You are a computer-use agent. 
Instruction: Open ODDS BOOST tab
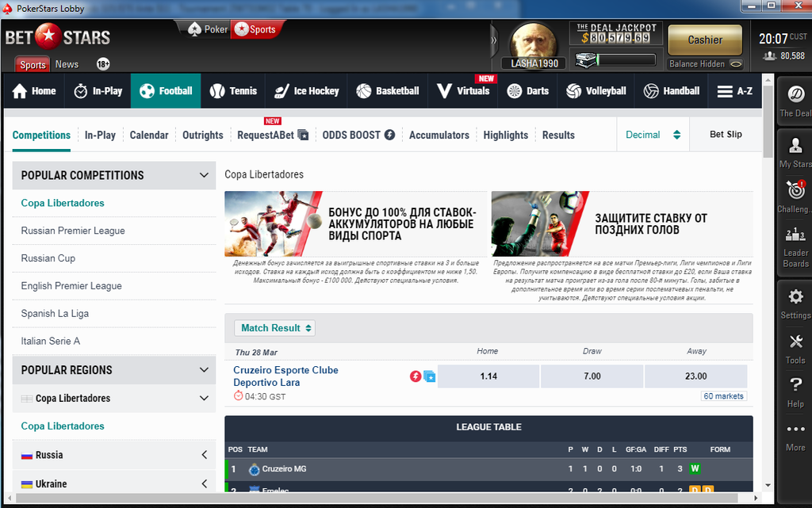pyautogui.click(x=358, y=135)
